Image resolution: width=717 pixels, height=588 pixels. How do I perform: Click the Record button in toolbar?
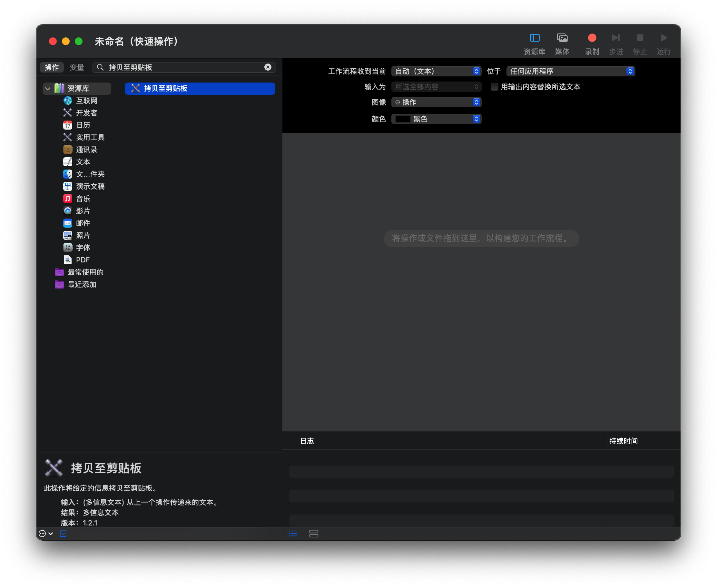592,38
